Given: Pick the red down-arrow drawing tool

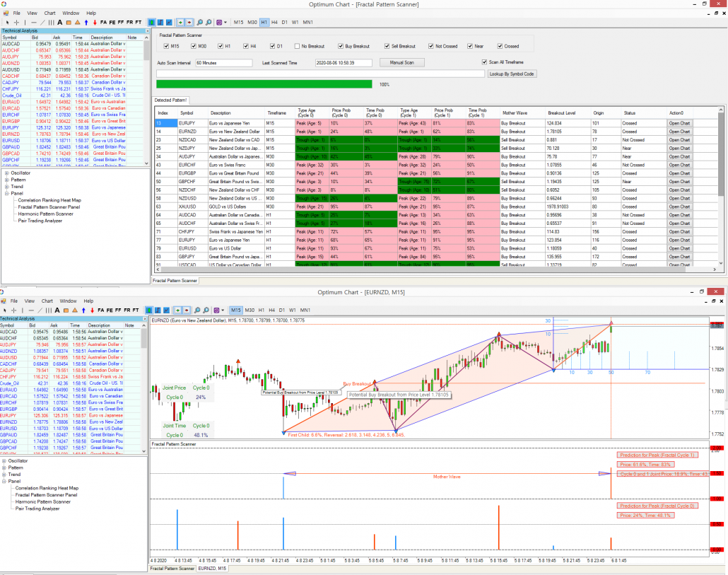Looking at the screenshot, I should tap(95, 23).
